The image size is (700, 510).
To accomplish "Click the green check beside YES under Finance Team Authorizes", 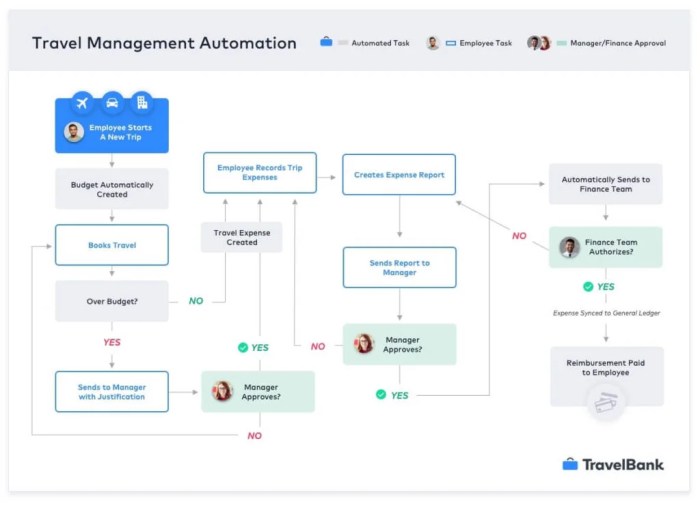I will coord(588,286).
